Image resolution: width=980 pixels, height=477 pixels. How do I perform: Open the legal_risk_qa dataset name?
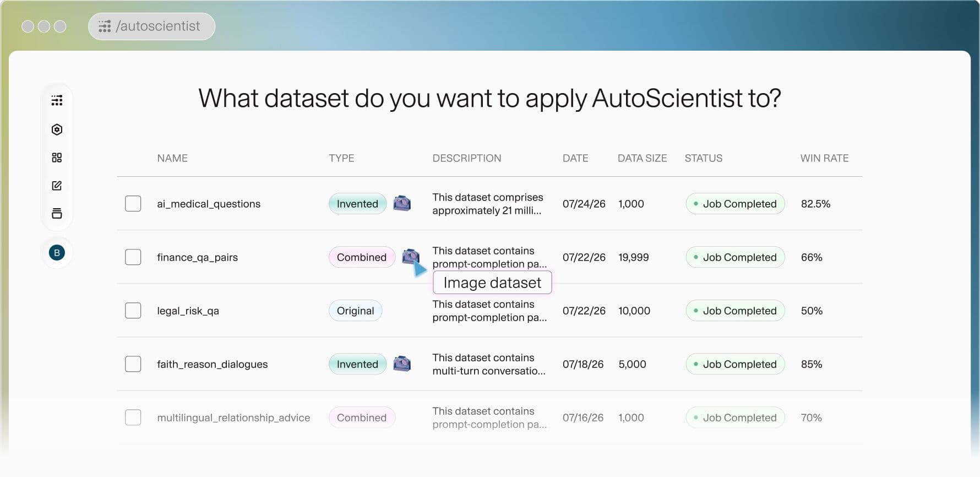click(188, 311)
